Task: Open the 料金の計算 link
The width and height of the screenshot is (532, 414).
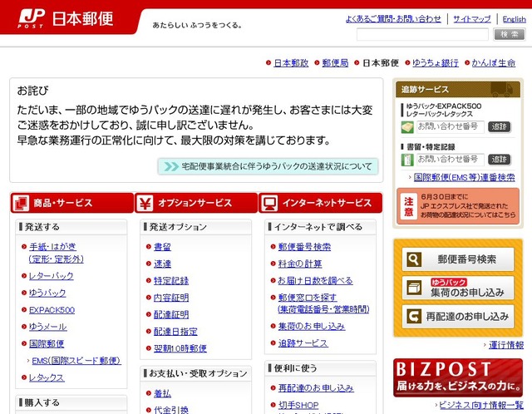Action: click(300, 264)
